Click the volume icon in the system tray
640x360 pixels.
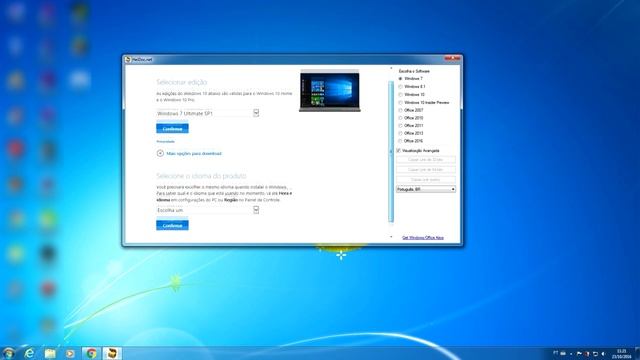click(x=603, y=353)
